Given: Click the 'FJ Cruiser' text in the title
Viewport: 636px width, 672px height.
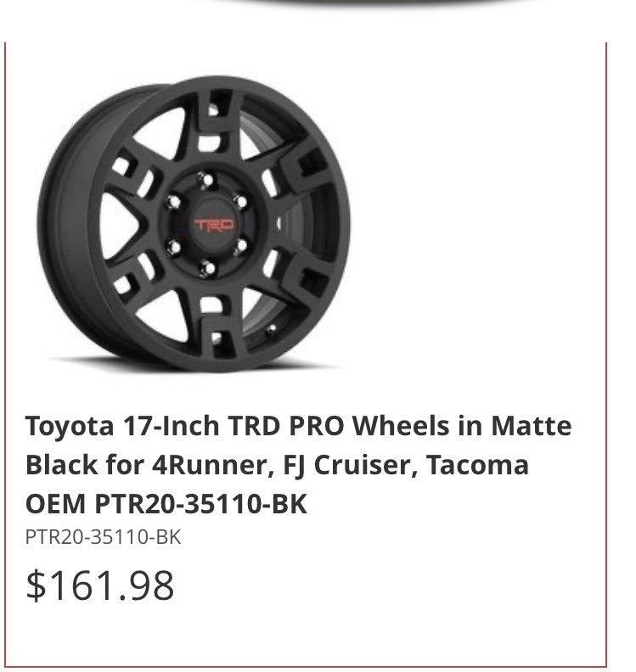Looking at the screenshot, I should [350, 465].
